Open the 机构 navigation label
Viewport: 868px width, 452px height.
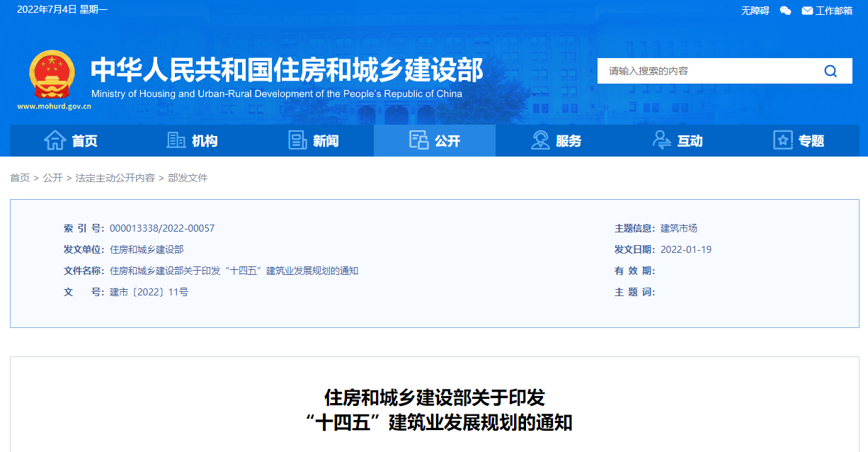[205, 141]
